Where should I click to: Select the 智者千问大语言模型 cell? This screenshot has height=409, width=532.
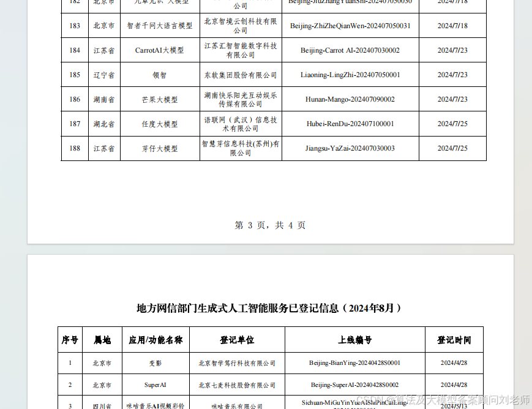click(160, 26)
